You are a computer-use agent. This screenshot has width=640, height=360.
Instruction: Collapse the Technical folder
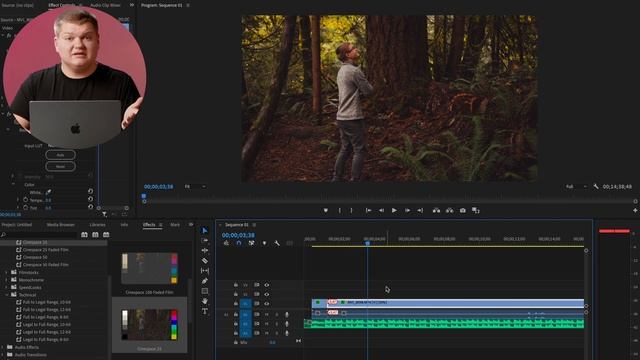[x=7, y=295]
